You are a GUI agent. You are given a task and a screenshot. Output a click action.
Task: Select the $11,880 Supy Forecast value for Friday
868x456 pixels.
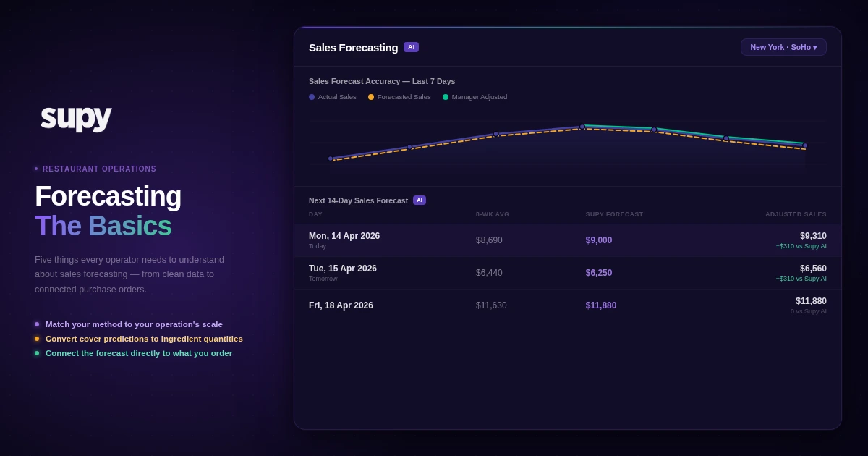[x=601, y=305]
